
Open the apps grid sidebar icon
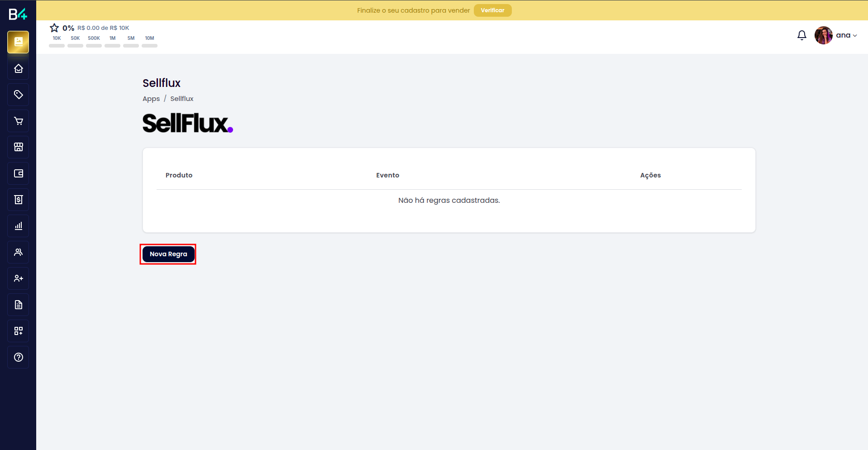coord(18,331)
